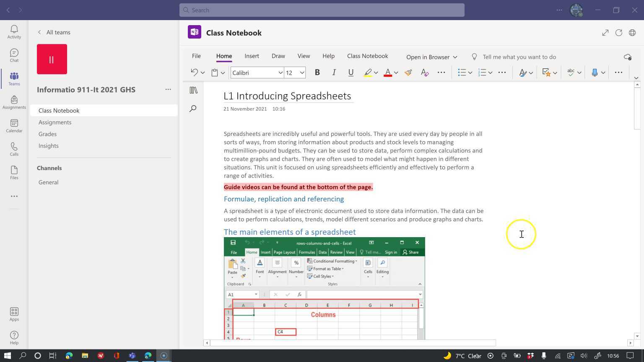Apply text highlighting with the highlighter tool

pos(367,72)
